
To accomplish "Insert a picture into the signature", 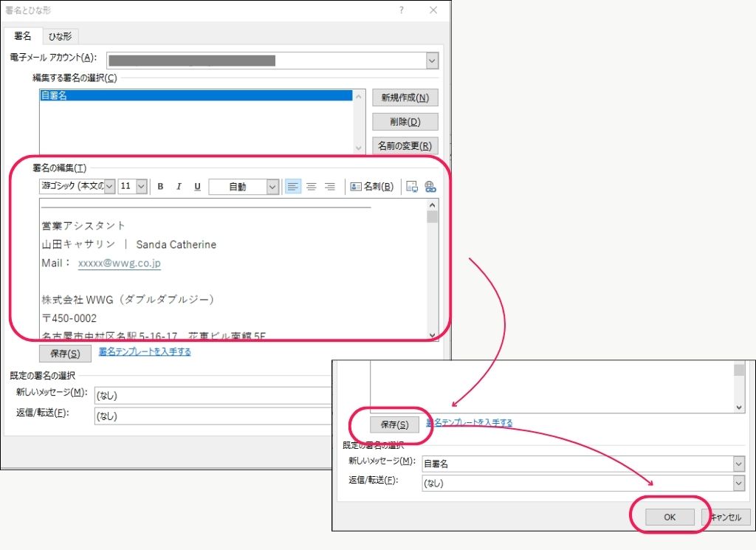I will tap(412, 187).
